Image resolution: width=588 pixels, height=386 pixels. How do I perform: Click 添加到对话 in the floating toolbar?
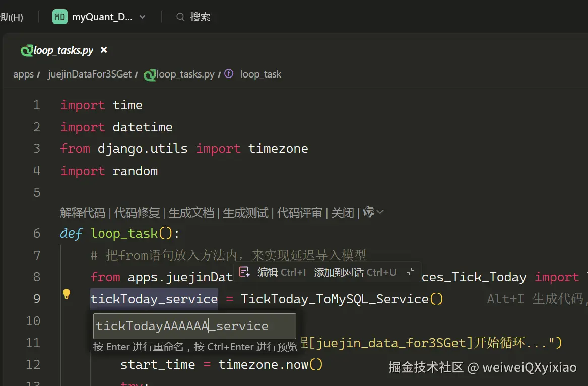(x=339, y=272)
